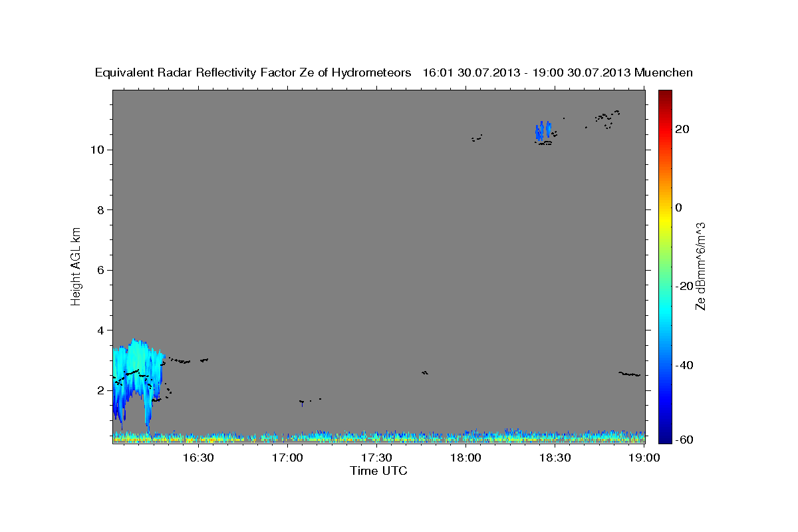The width and height of the screenshot is (798, 532).
Task: Click the date range '16:01 30.07.2013 - 19:00 30.07.2013'
Action: [x=527, y=72]
